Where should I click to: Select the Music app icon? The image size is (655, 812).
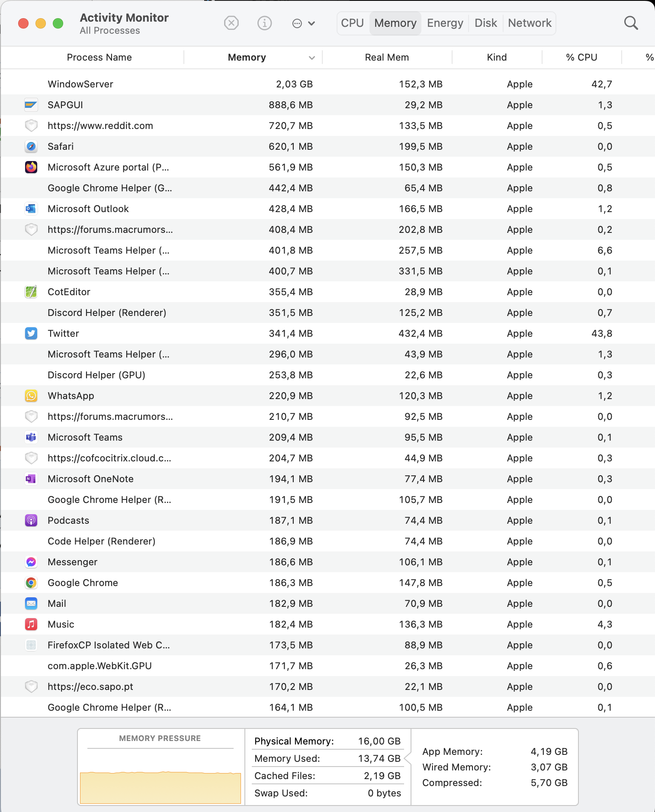[x=31, y=624]
